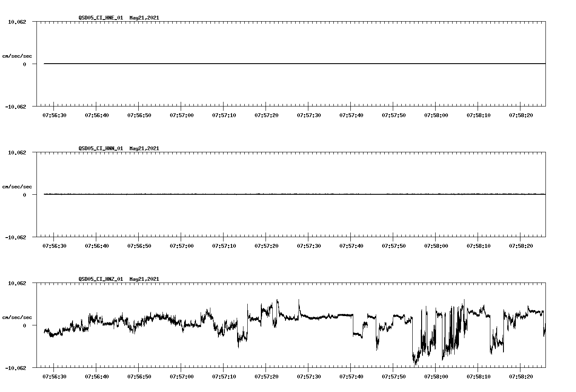Select the May21,2021 date text on top plot
Image resolution: width=576 pixels, height=392 pixels.
(x=143, y=18)
